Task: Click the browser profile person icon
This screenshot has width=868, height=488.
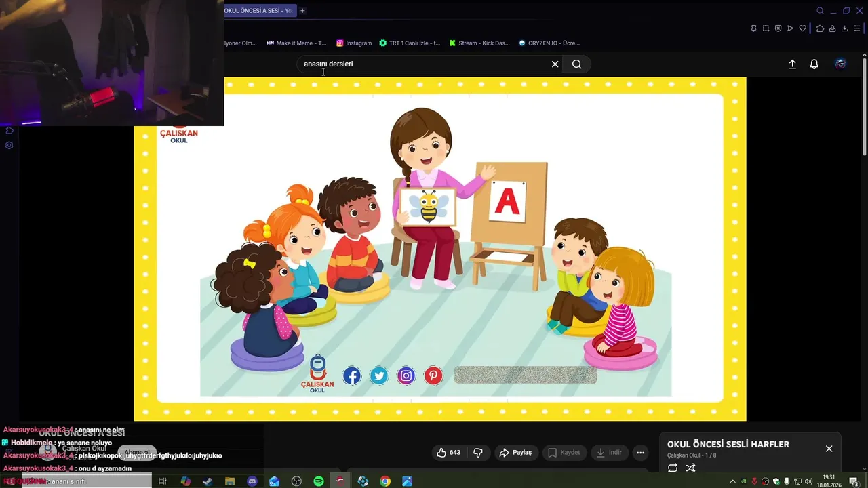Action: [x=832, y=28]
